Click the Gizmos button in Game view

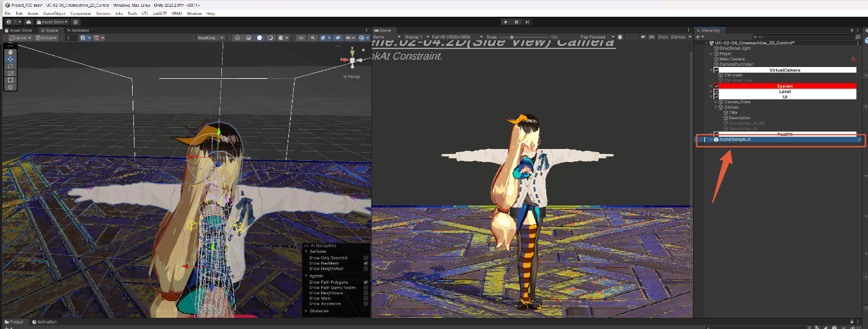(x=678, y=37)
